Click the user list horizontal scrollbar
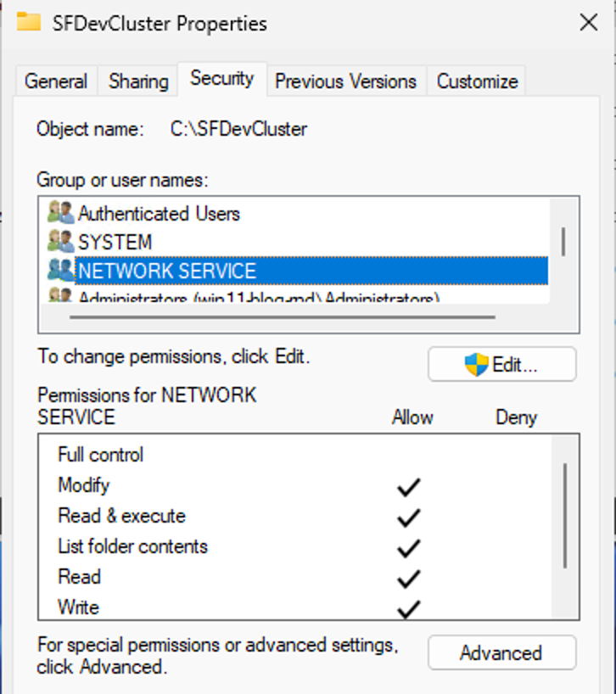The width and height of the screenshot is (616, 694). (x=282, y=317)
